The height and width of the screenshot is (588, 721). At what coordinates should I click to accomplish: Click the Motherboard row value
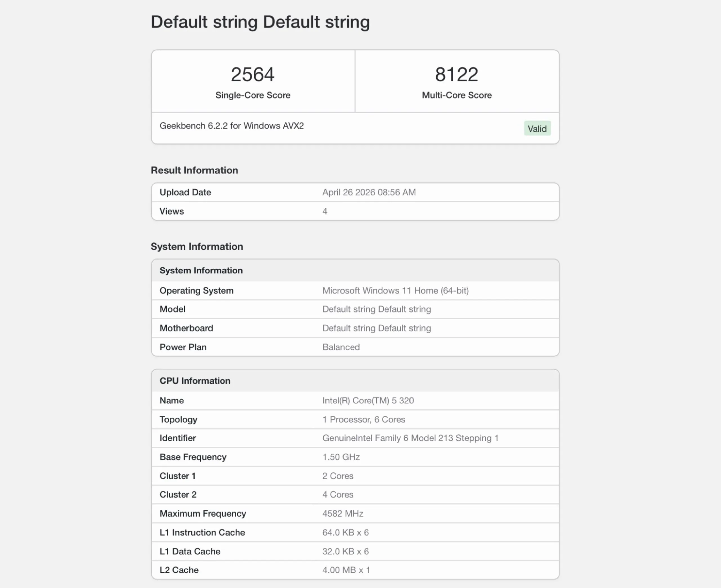(x=376, y=328)
